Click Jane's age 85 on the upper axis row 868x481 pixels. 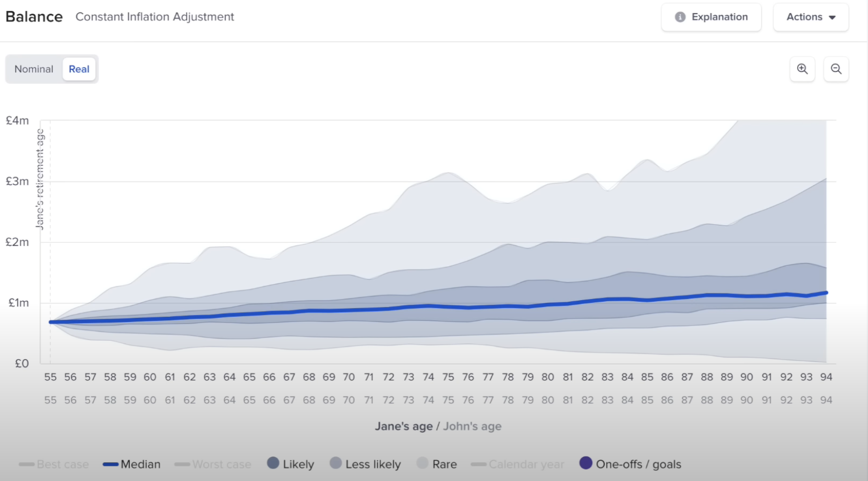647,377
